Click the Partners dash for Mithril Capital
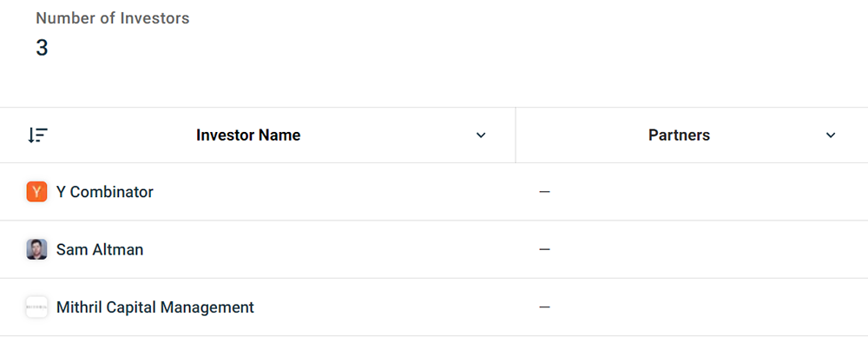868x343 pixels. pos(545,307)
